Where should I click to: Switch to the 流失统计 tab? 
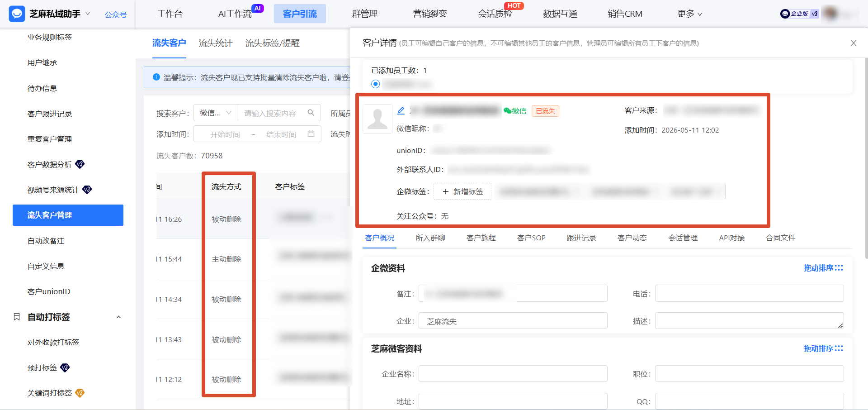216,43
